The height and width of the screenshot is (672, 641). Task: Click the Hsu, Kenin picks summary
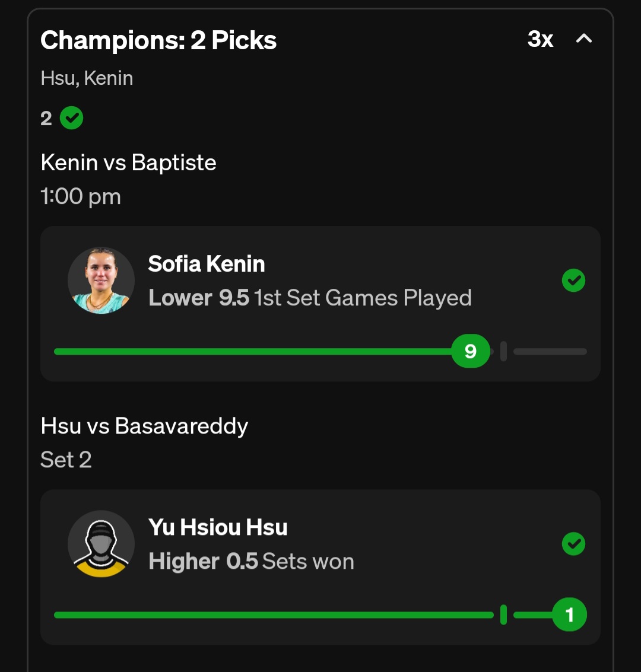tap(87, 78)
